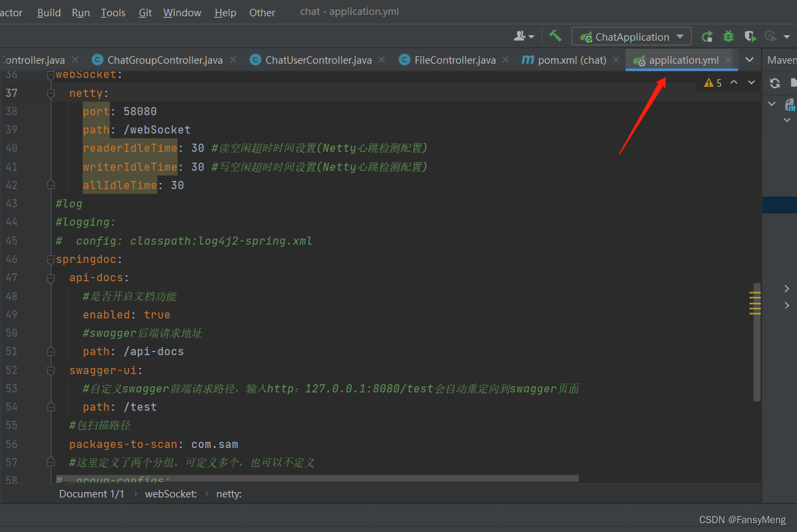Collapse the webSocket block fold marker
Viewport: 797px width, 532px height.
coord(50,75)
